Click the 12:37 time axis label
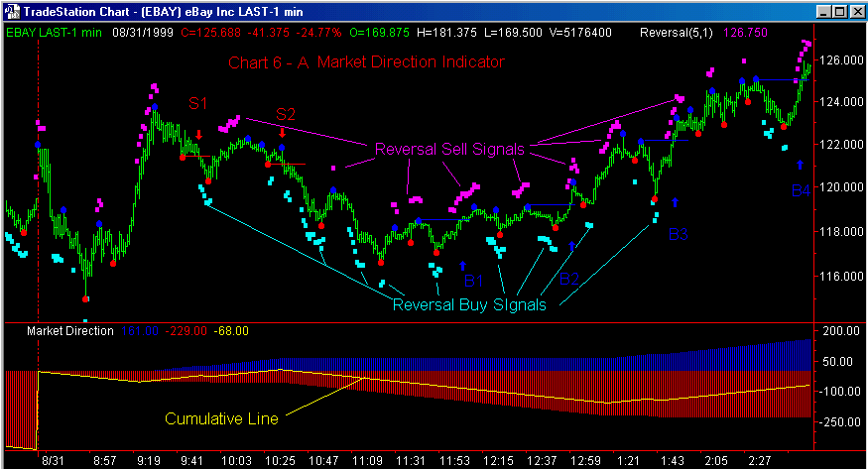This screenshot has width=868, height=469. click(542, 461)
